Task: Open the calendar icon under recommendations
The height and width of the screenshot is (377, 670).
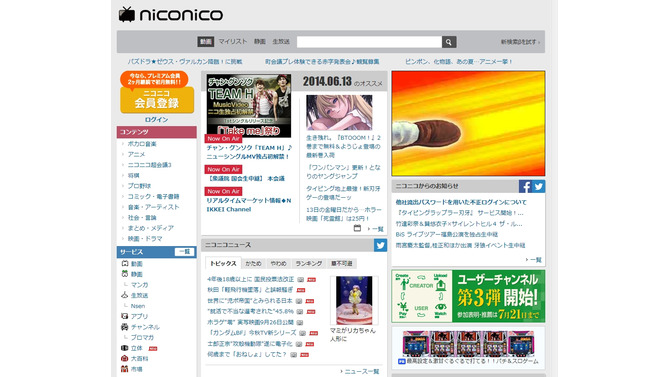Action: point(357,228)
